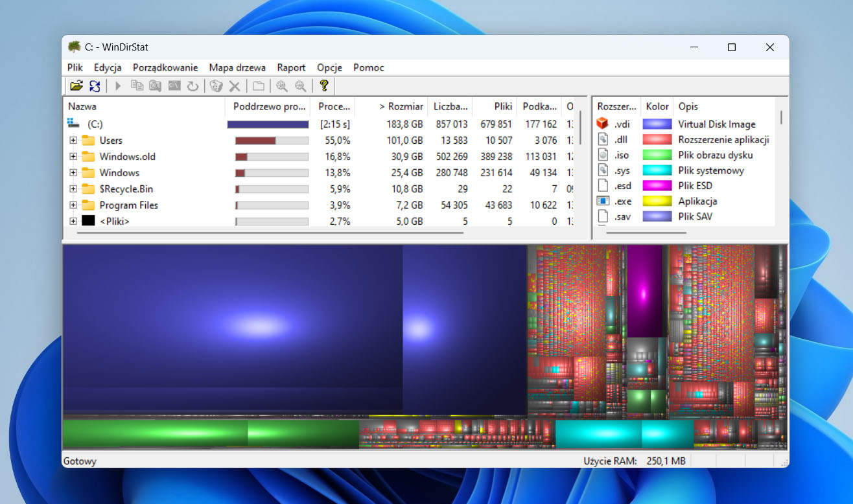Click the Refresh all toolbar icon

pos(95,86)
